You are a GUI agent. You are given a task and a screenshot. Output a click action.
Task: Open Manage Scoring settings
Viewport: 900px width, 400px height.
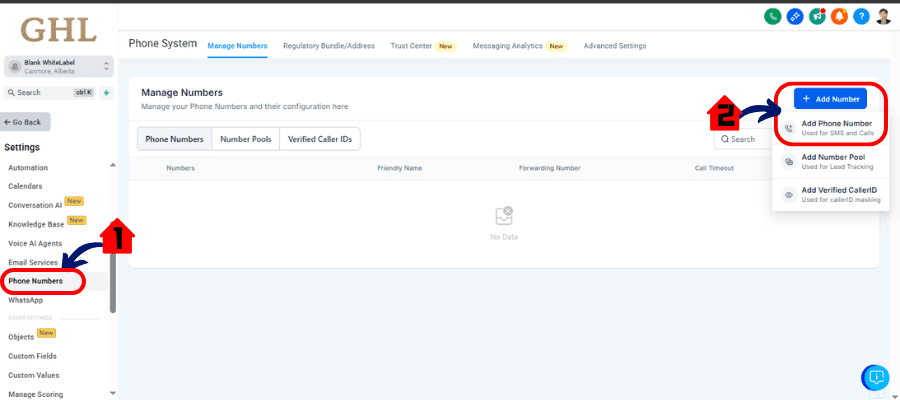(x=36, y=394)
